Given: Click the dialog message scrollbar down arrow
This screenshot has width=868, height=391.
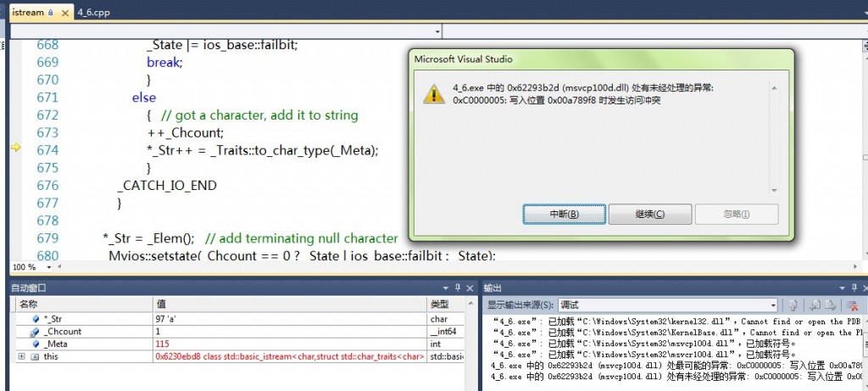Looking at the screenshot, I should coord(774,191).
